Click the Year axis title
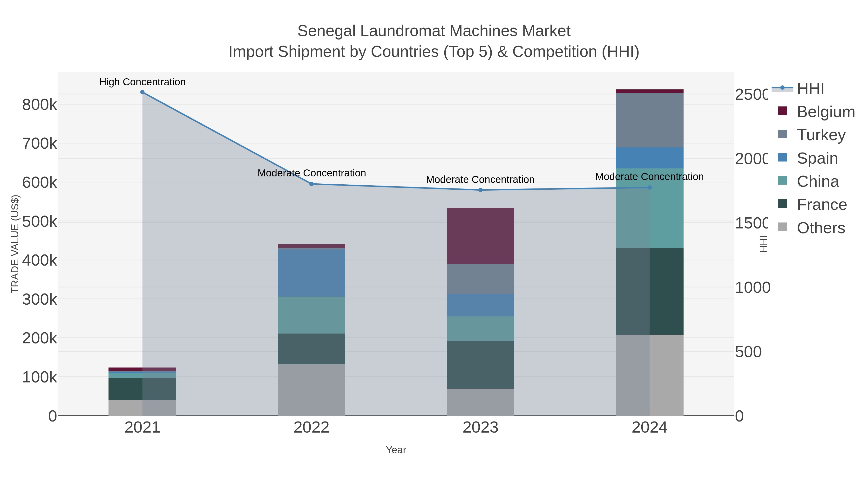 pos(396,450)
